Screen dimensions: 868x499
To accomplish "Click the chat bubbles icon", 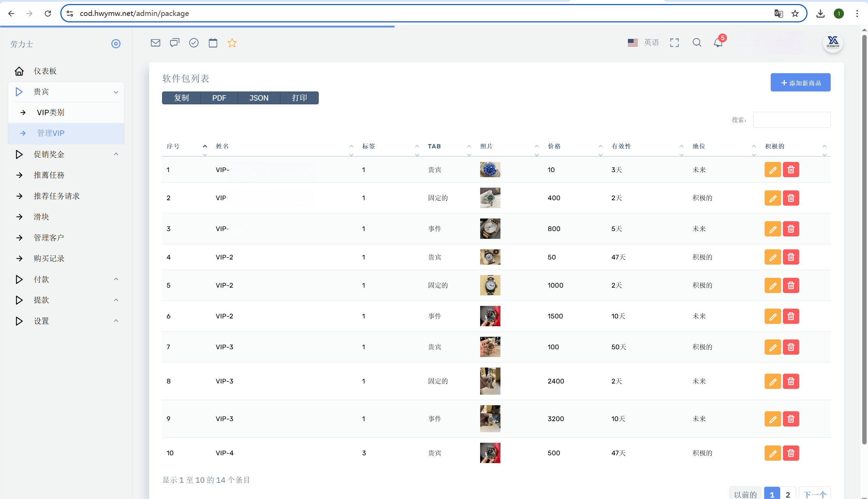I will pos(175,43).
